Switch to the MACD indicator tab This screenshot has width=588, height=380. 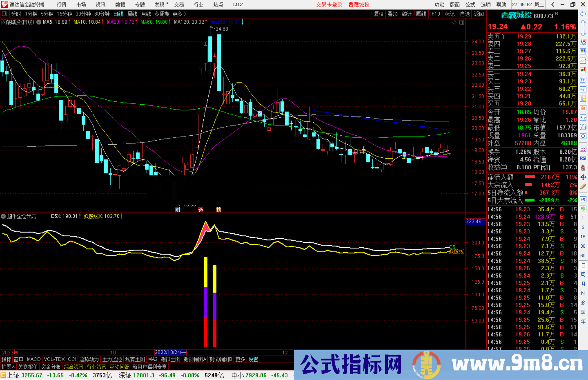click(x=33, y=359)
